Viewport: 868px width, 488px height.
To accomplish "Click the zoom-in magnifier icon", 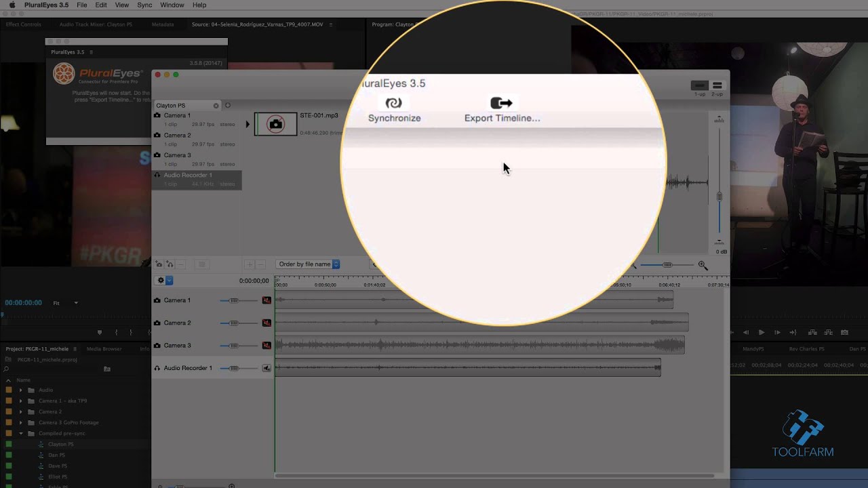I will click(x=703, y=266).
